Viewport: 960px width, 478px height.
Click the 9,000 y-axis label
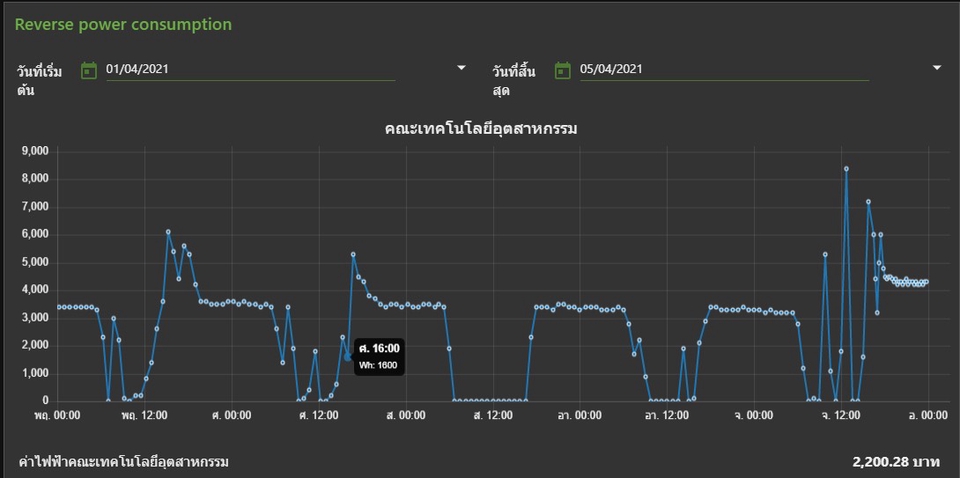36,151
